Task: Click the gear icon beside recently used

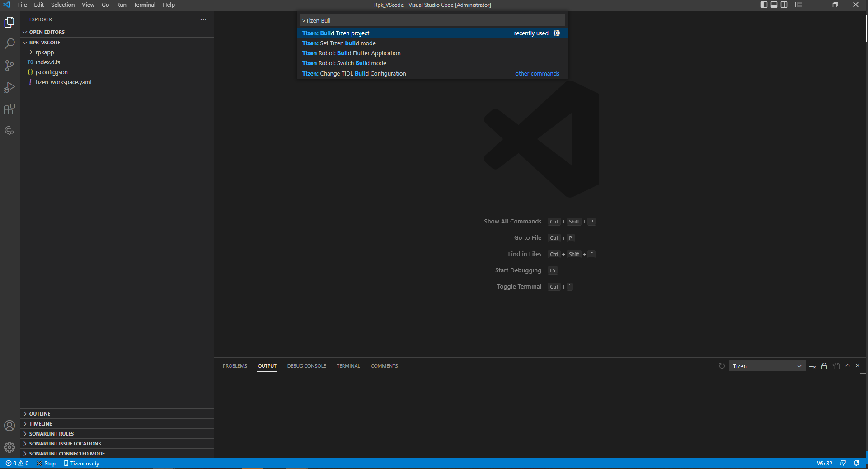Action: (557, 33)
